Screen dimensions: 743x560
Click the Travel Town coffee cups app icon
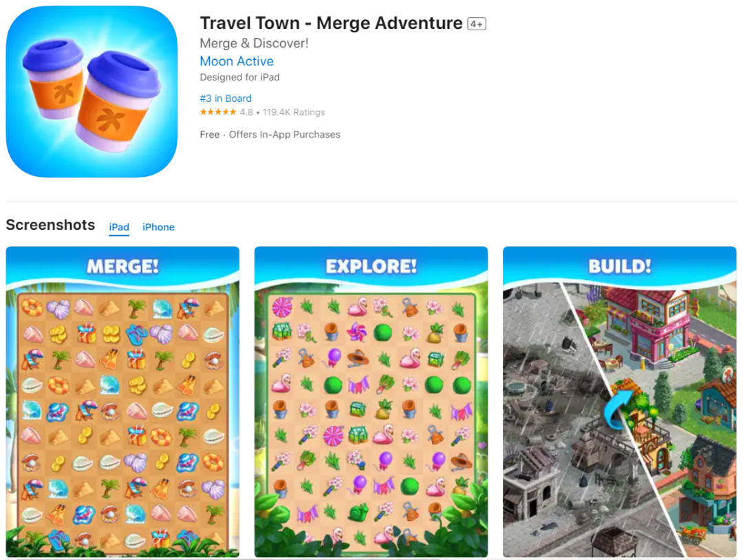(x=91, y=91)
